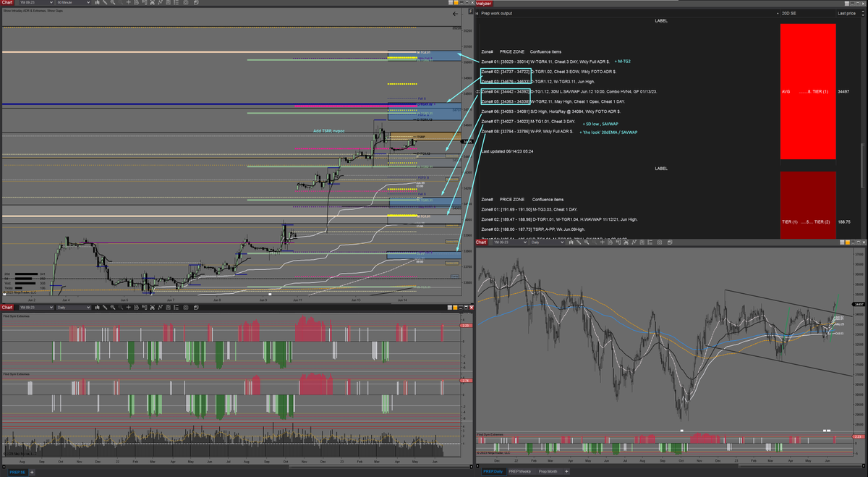Image resolution: width=868 pixels, height=477 pixels.
Task: Click orange link button in 60 Minute chart
Action: [456, 3]
